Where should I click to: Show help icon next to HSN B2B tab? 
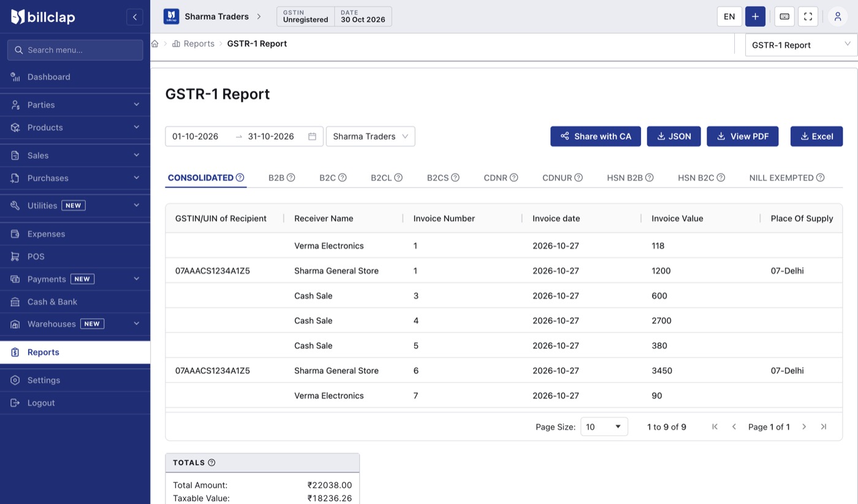click(650, 178)
